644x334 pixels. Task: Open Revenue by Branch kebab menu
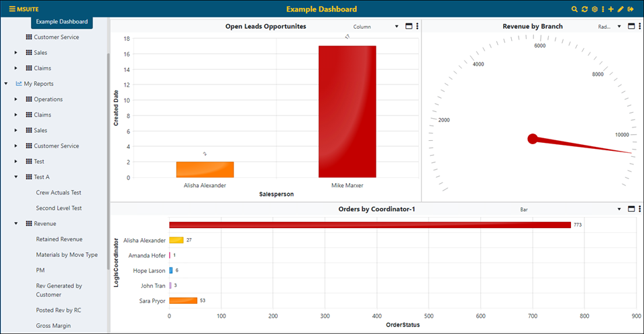pyautogui.click(x=640, y=27)
